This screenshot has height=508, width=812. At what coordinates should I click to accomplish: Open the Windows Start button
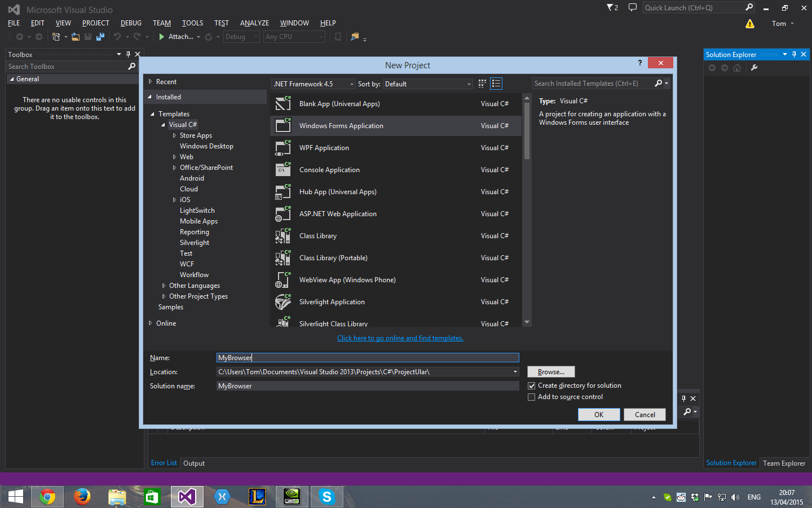point(15,497)
